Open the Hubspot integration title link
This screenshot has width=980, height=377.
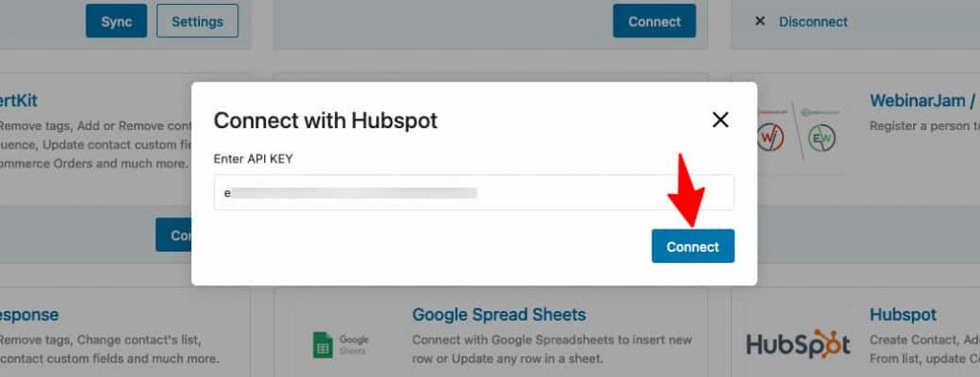(902, 314)
